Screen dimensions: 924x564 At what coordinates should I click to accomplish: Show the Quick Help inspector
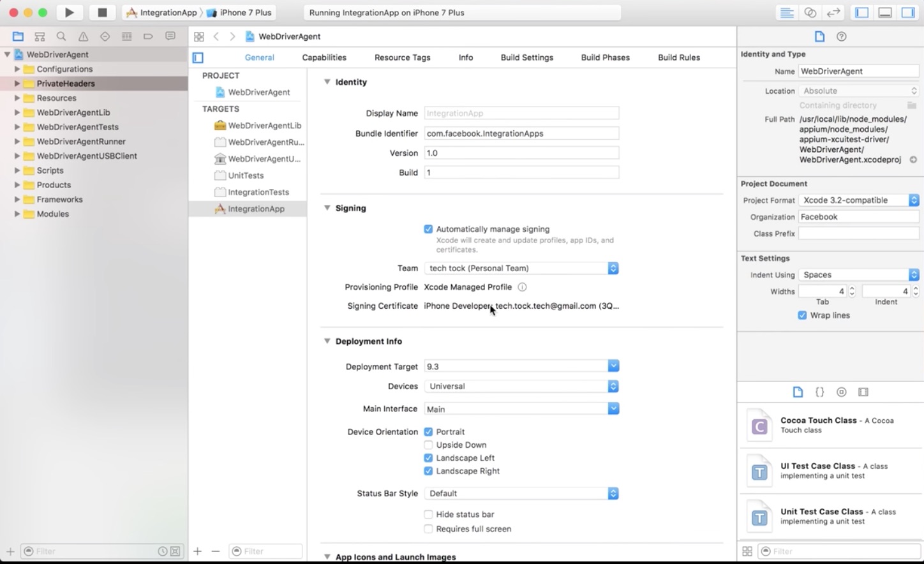point(842,36)
